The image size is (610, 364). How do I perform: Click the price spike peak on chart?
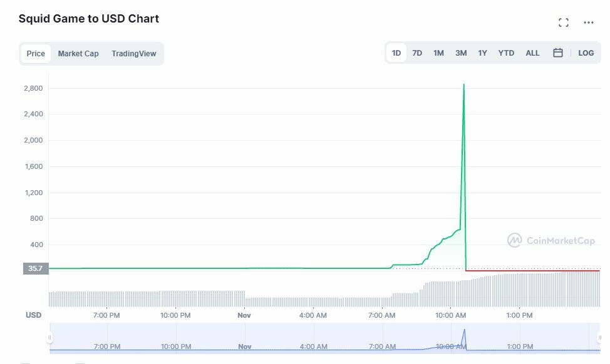click(463, 84)
